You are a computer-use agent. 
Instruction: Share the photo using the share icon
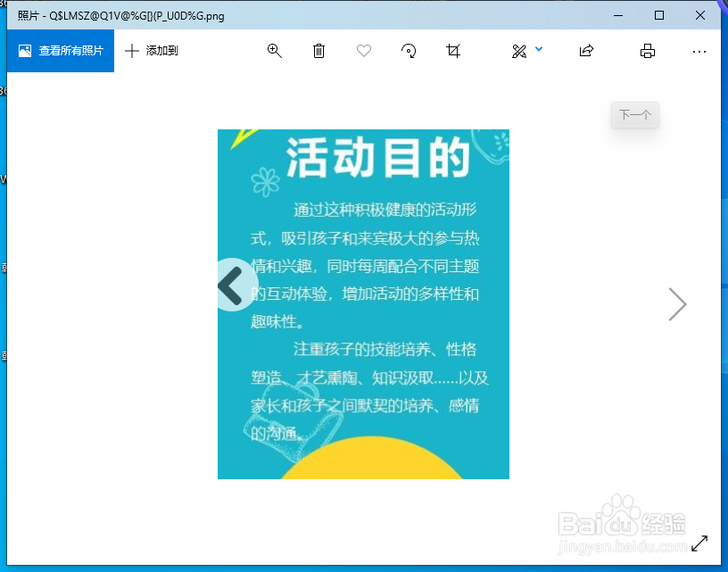(x=586, y=51)
